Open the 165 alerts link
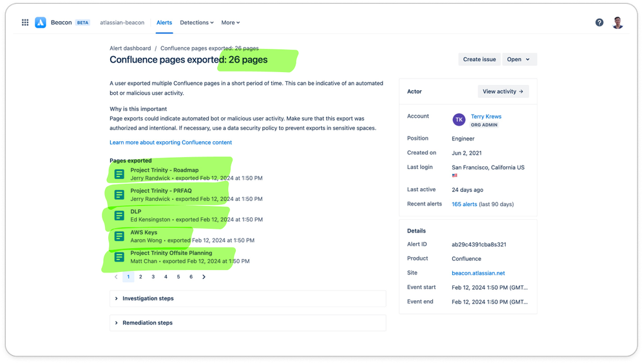Screen dimensions: 643x364 coord(464,204)
